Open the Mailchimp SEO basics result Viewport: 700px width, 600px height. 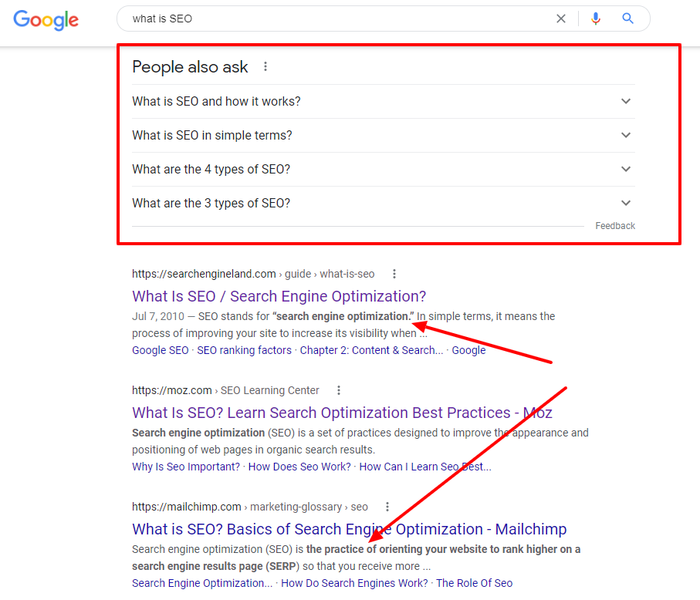coord(349,529)
